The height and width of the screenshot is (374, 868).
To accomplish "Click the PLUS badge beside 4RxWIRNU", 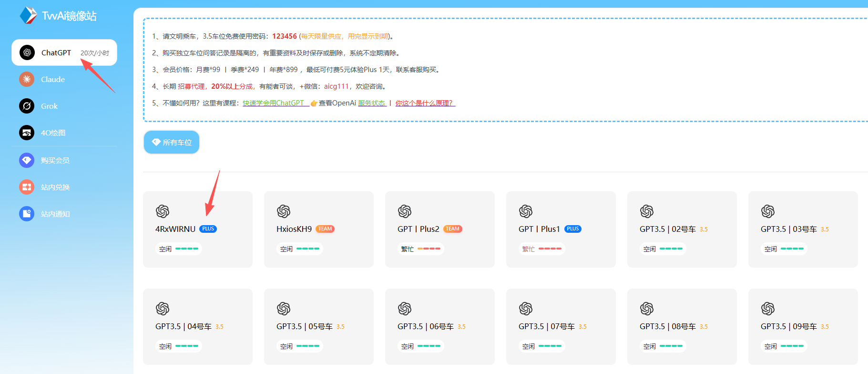I will [x=208, y=229].
